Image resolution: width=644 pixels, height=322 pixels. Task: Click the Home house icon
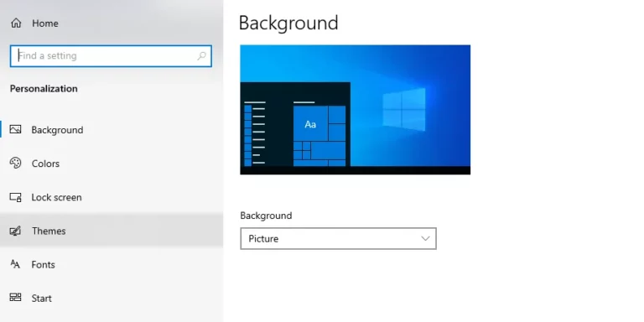pos(16,23)
